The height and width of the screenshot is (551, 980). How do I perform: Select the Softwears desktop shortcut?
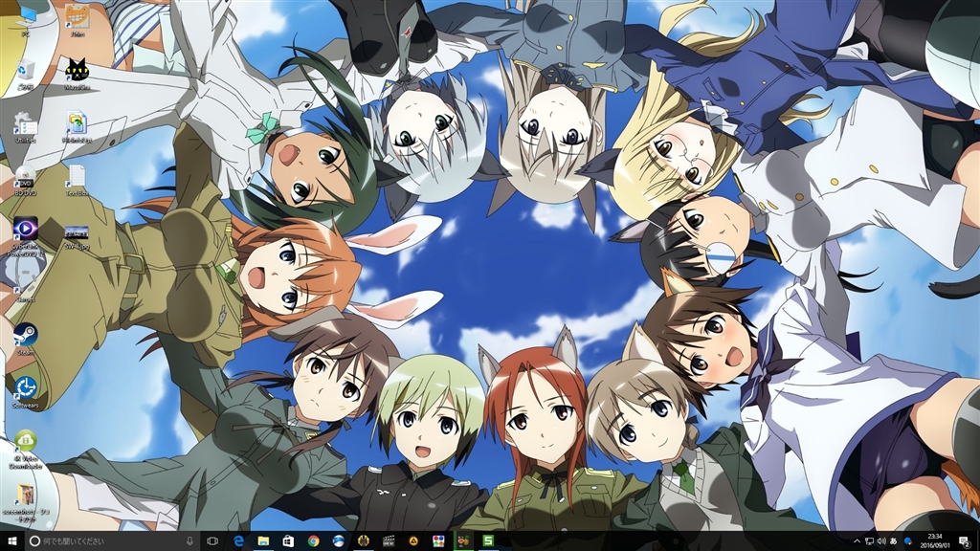[x=25, y=392]
